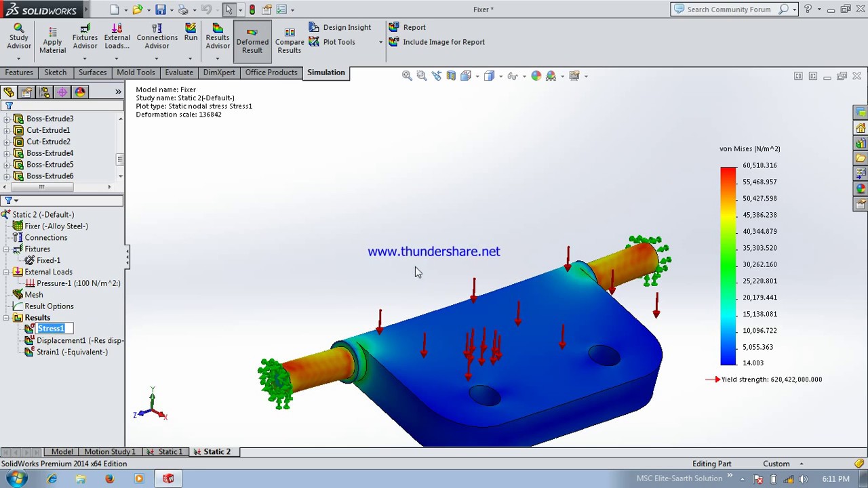Open Connections Advisor

(157, 37)
